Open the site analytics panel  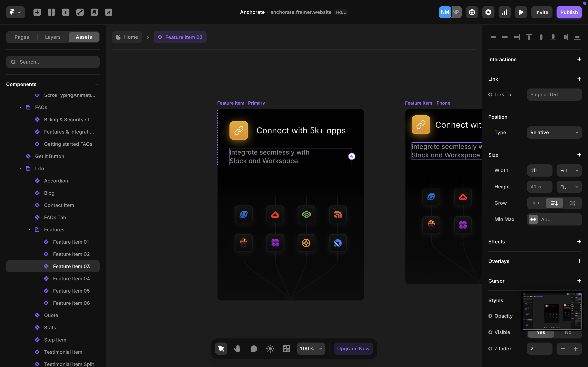(x=504, y=12)
